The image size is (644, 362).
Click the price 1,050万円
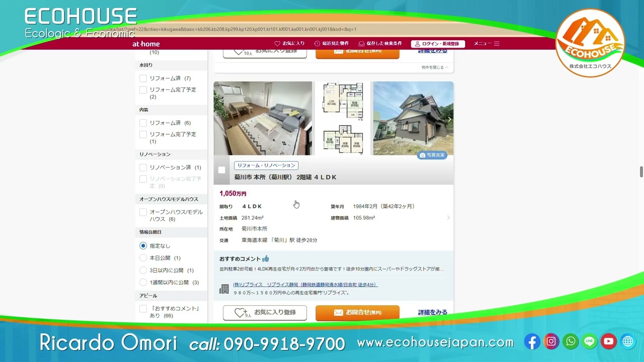coord(233,194)
